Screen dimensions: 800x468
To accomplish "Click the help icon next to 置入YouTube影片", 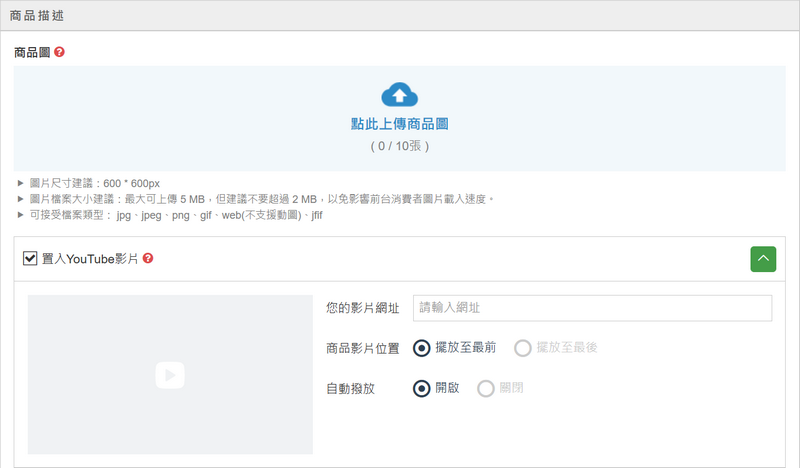I will click(x=148, y=259).
